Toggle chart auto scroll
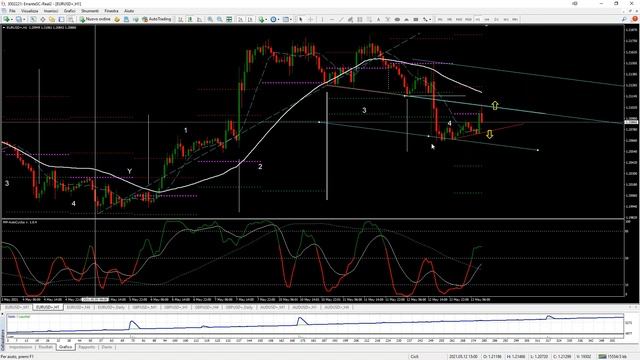 tap(240, 19)
